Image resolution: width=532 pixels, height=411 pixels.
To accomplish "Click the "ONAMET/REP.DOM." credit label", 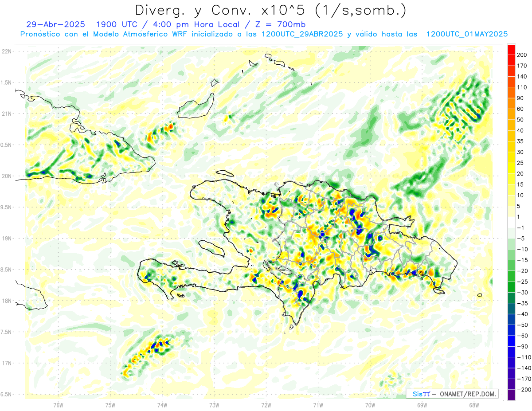I will click(468, 394).
